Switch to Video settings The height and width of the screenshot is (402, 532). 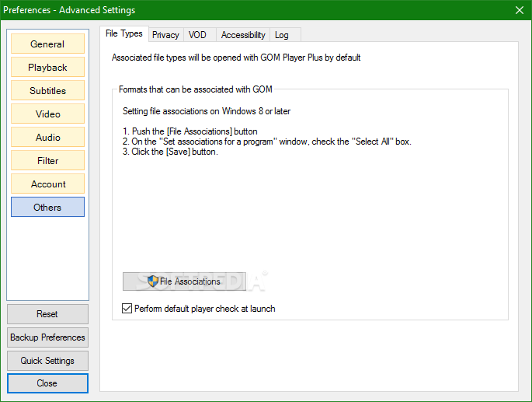(47, 114)
